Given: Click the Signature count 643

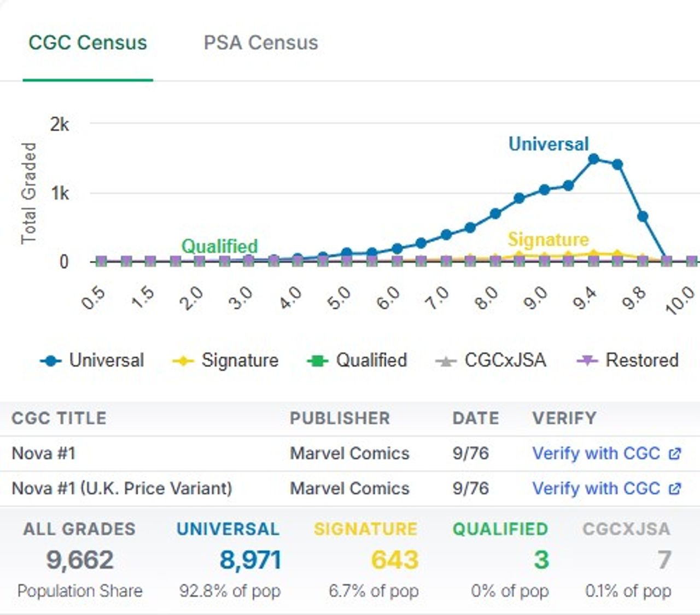Looking at the screenshot, I should (394, 560).
